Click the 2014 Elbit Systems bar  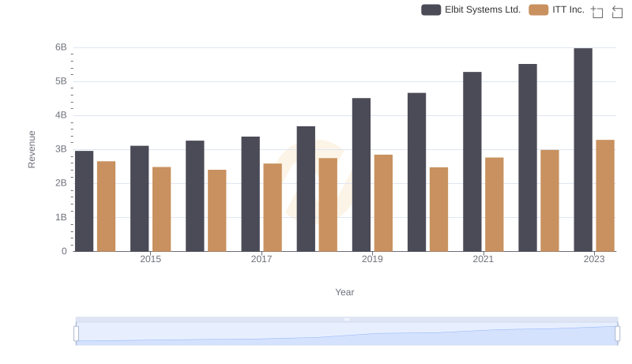click(85, 201)
